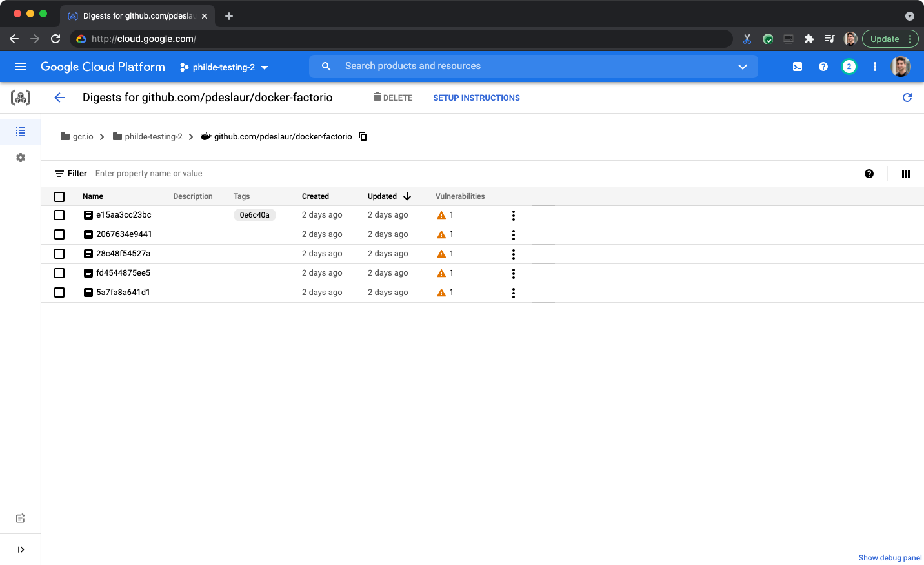Image resolution: width=924 pixels, height=565 pixels.
Task: View vulnerability warning for 5a7fa8a641d1
Action: pyautogui.click(x=441, y=293)
